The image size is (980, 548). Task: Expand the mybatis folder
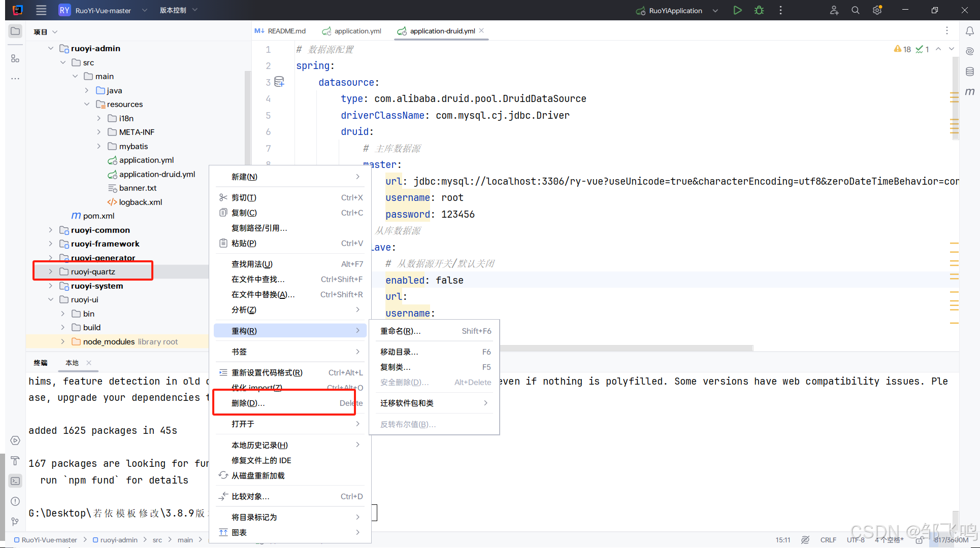coord(99,146)
